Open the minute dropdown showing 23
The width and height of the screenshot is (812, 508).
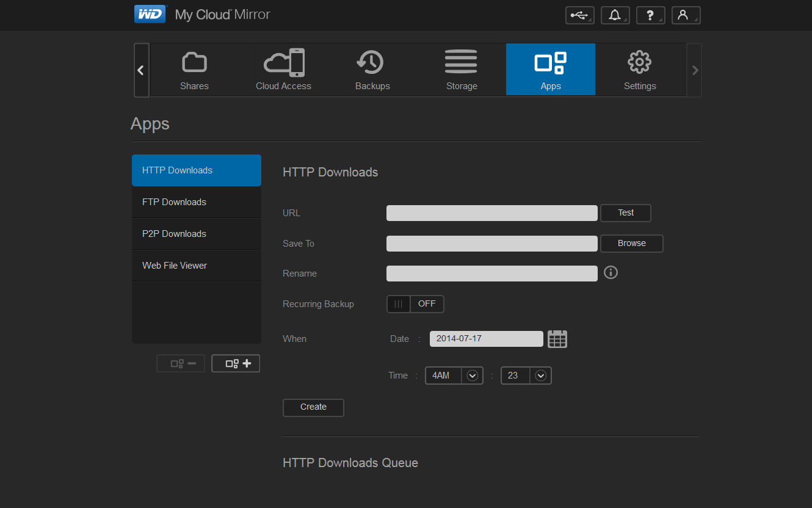tap(526, 376)
